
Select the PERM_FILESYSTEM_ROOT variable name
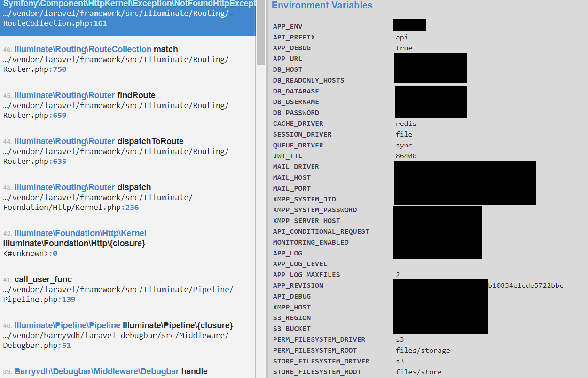315,350
